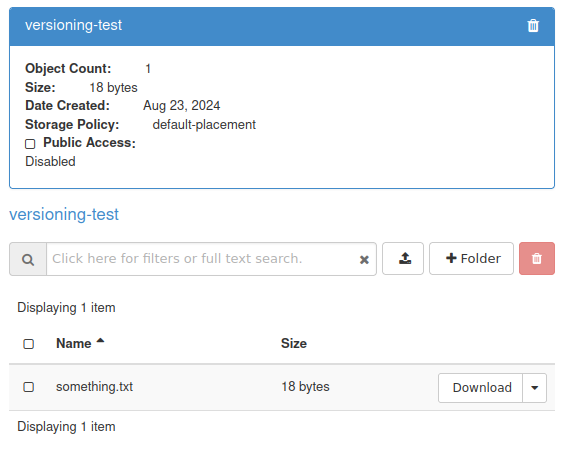This screenshot has height=462, width=561.
Task: Click the default-placement storage policy value
Action: coord(204,125)
